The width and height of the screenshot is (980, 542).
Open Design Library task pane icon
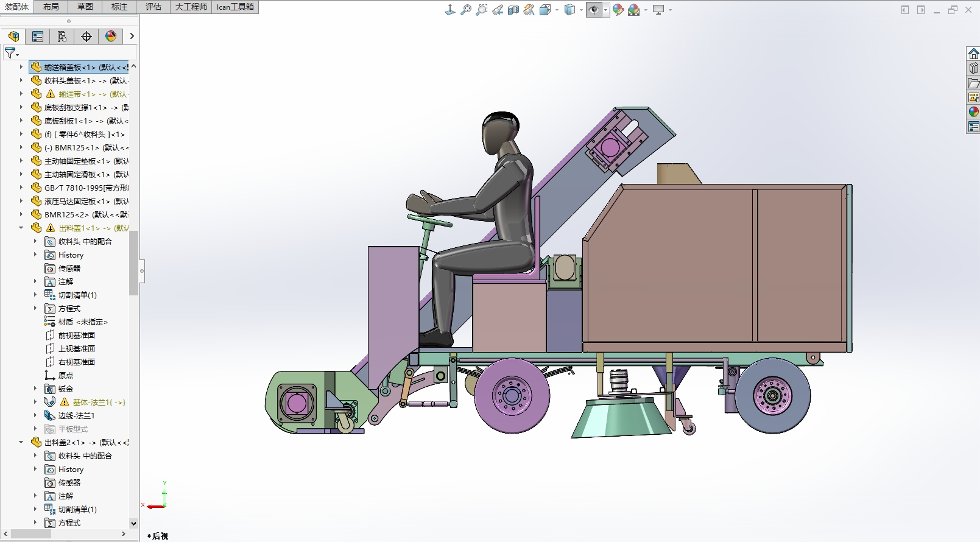[973, 68]
